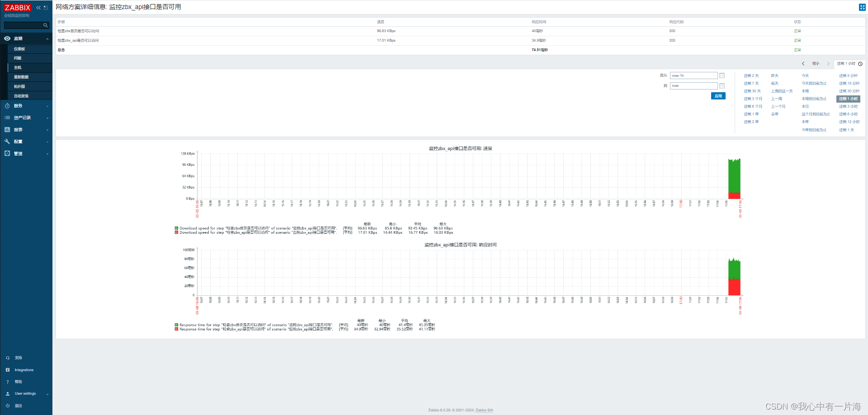Image resolution: width=868 pixels, height=415 pixels.
Task: Expand the 管理 menu chevron
Action: click(x=47, y=154)
